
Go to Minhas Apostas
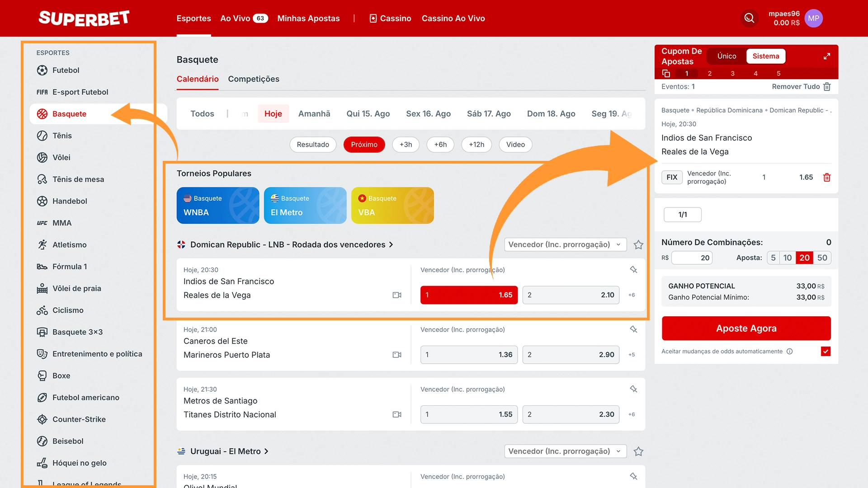[x=308, y=18]
